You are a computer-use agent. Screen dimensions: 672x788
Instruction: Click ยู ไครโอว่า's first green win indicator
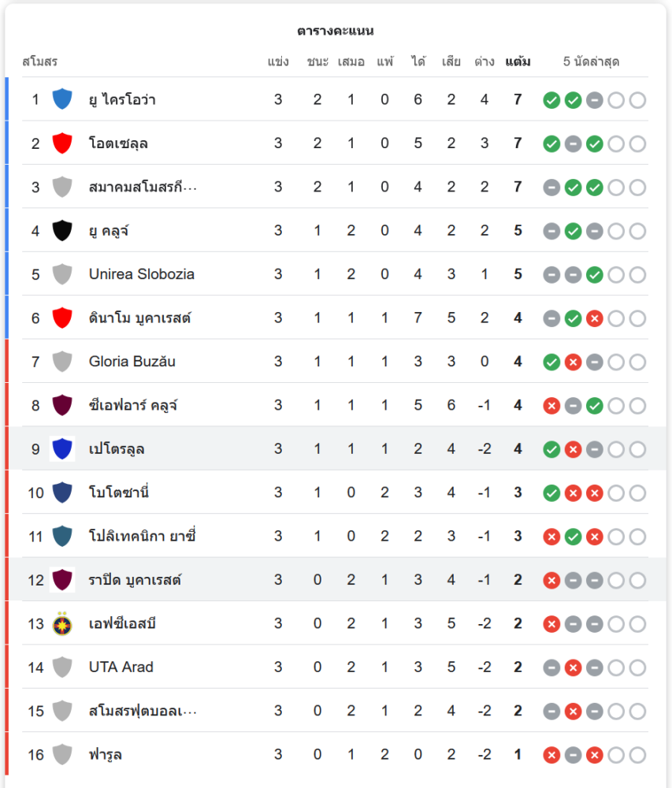coord(551,100)
